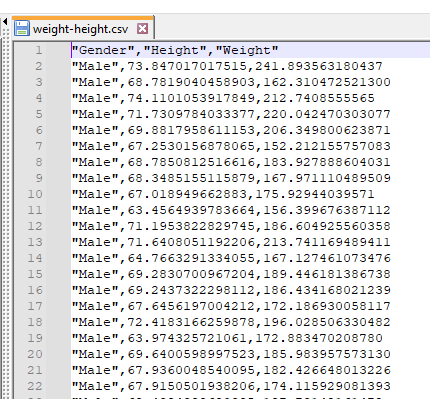This screenshot has height=399, width=430.
Task: Click the row with height 64.7663291334055
Action: (231, 258)
